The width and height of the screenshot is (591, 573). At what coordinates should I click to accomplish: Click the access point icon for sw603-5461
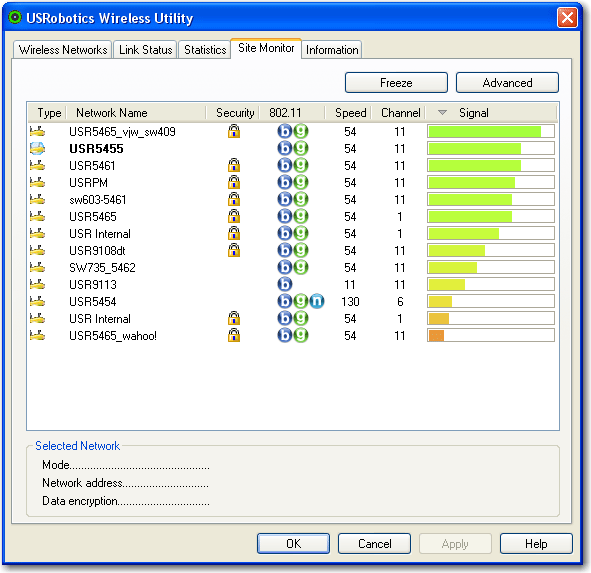click(x=37, y=199)
